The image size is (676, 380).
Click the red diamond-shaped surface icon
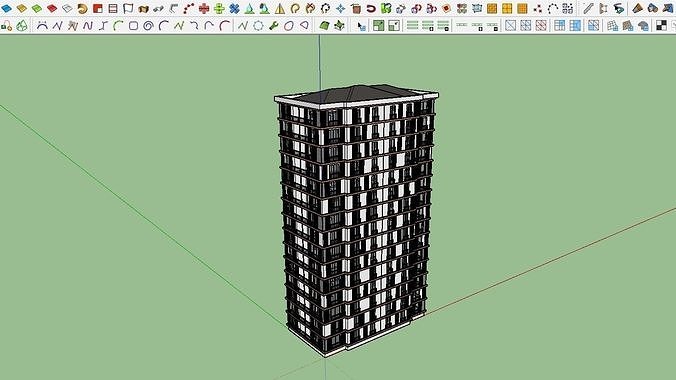coord(52,8)
